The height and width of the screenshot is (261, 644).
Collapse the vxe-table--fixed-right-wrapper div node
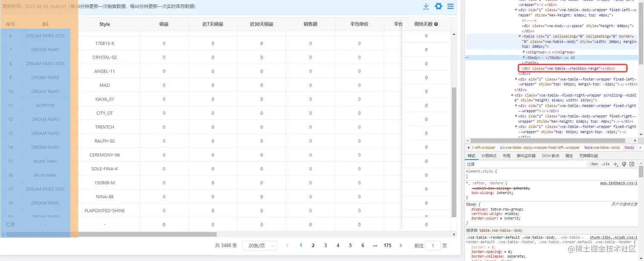[512, 95]
